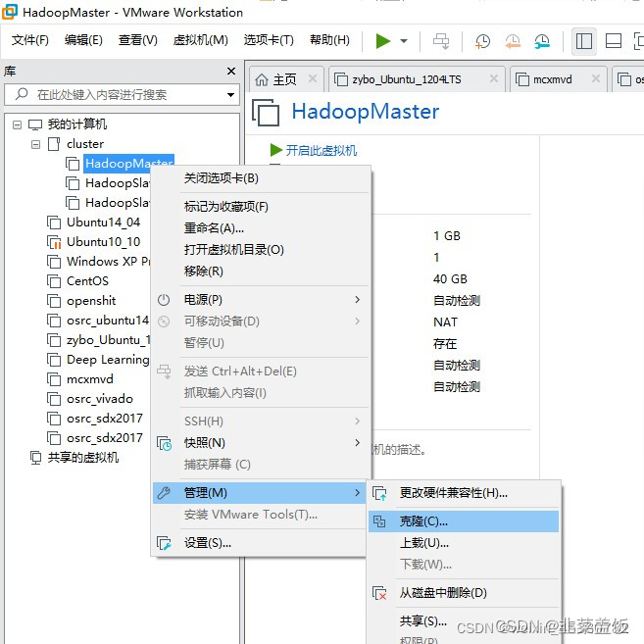
Task: Click the library search input field
Action: click(122, 95)
